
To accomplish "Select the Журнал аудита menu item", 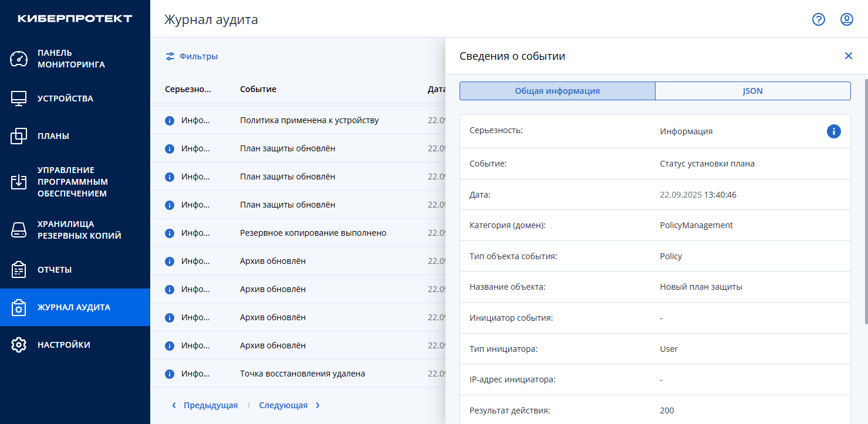I will coord(74,307).
